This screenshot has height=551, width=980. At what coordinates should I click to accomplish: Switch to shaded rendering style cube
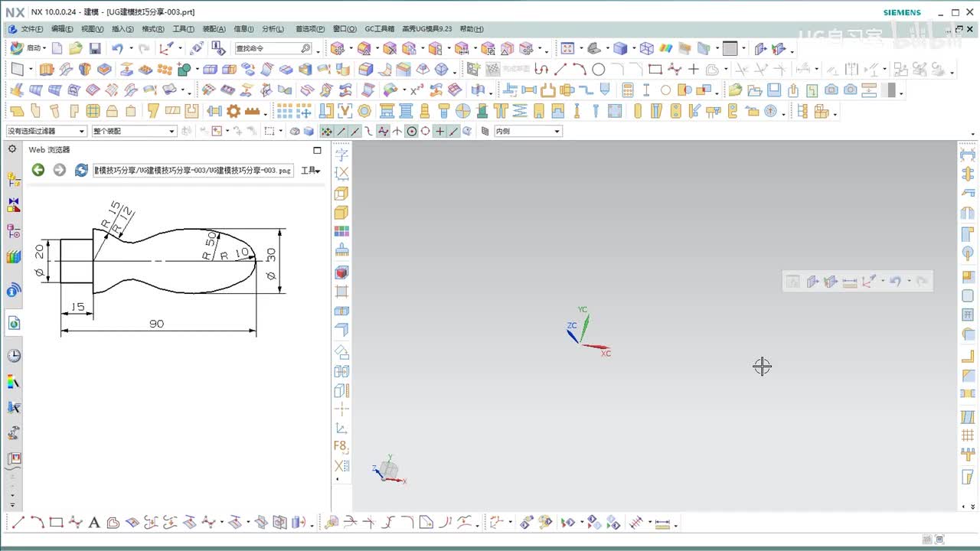(x=620, y=48)
